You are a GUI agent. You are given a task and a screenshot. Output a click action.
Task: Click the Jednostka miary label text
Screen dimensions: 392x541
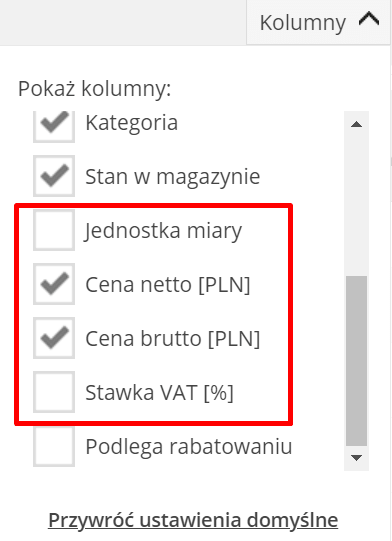pyautogui.click(x=163, y=232)
